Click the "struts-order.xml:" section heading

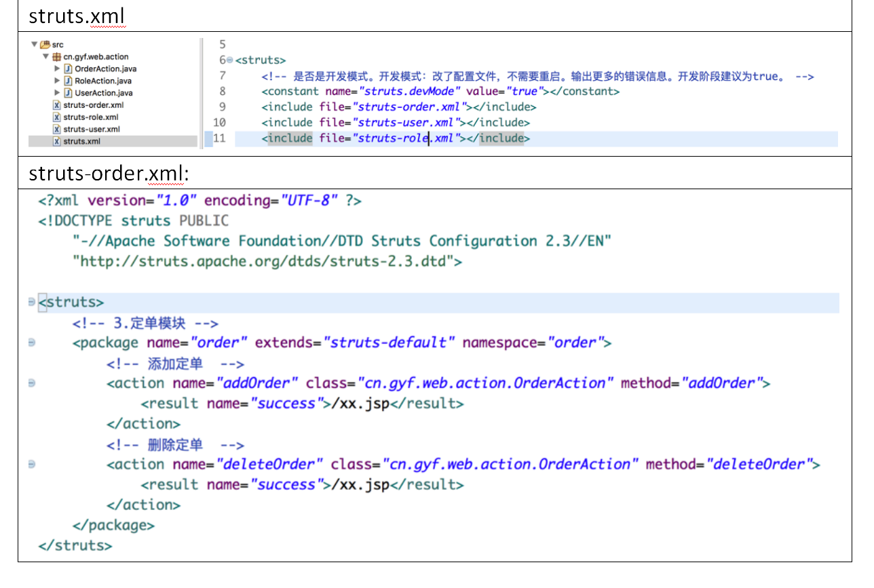point(108,173)
